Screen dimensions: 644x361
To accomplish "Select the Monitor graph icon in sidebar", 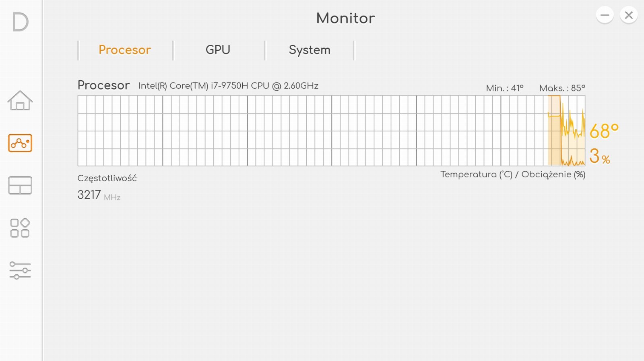I will point(20,143).
